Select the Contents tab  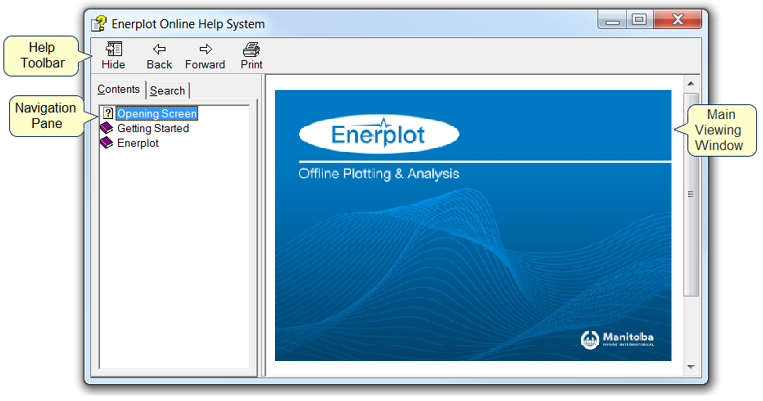[118, 89]
